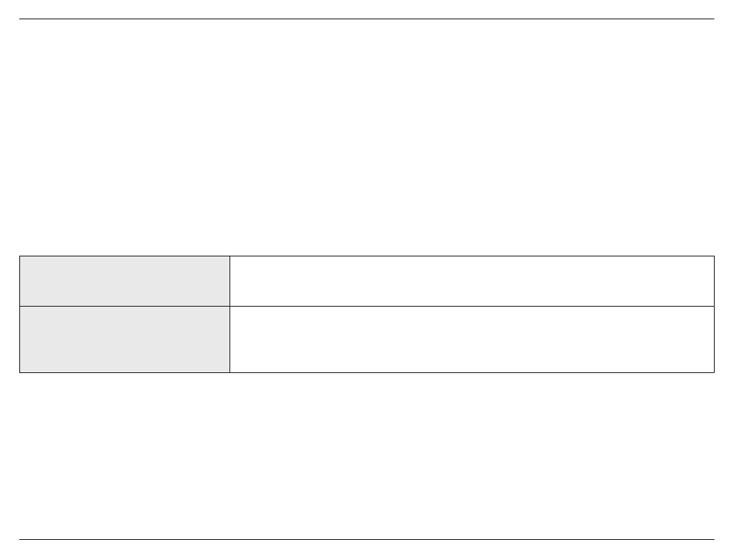Screen dimensions: 734x560
Task: Select the upper gray shaded table cell
Action: (x=124, y=281)
